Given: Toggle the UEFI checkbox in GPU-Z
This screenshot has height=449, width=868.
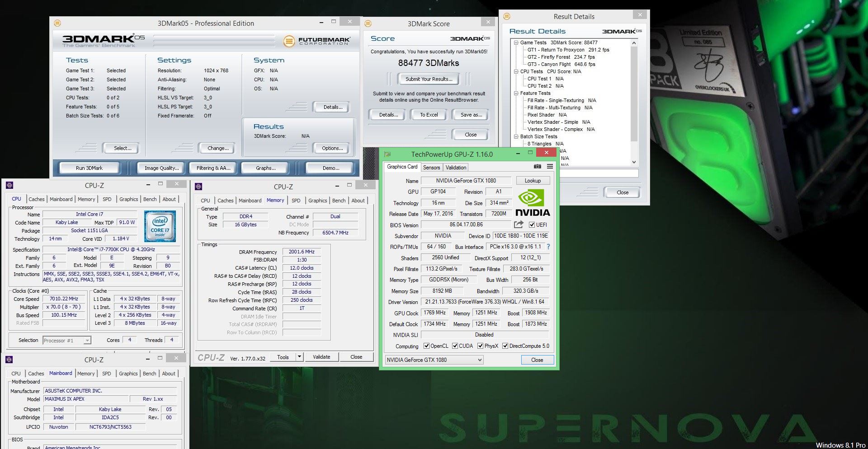Looking at the screenshot, I should (x=532, y=224).
